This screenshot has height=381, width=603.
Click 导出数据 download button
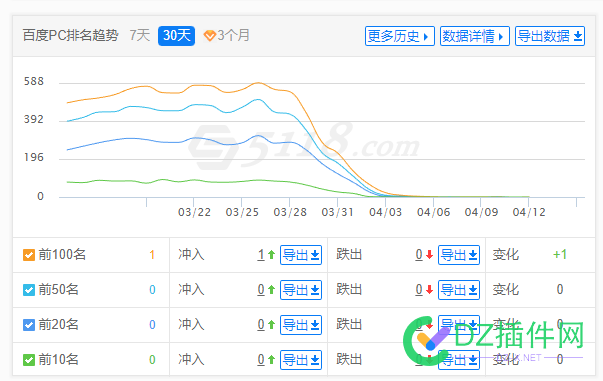point(550,36)
